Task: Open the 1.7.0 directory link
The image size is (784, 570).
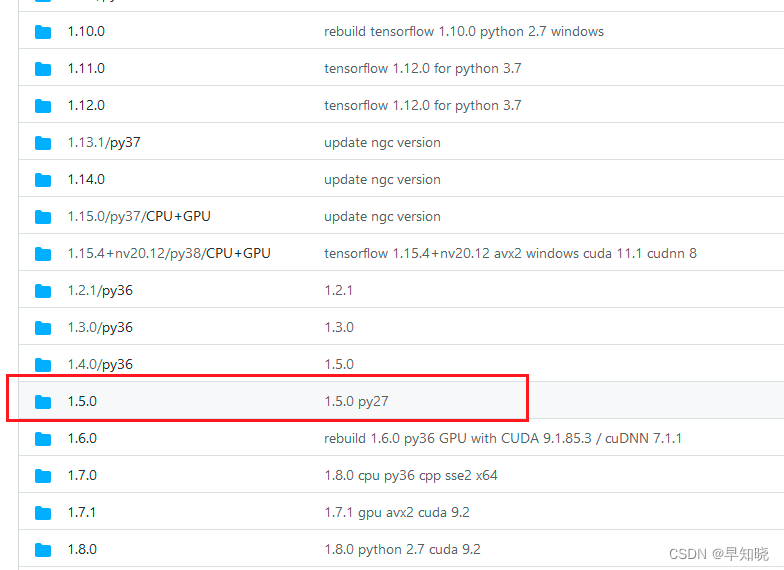Action: pyautogui.click(x=82, y=476)
